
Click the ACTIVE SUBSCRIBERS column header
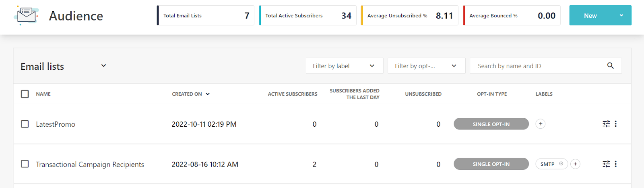(293, 94)
